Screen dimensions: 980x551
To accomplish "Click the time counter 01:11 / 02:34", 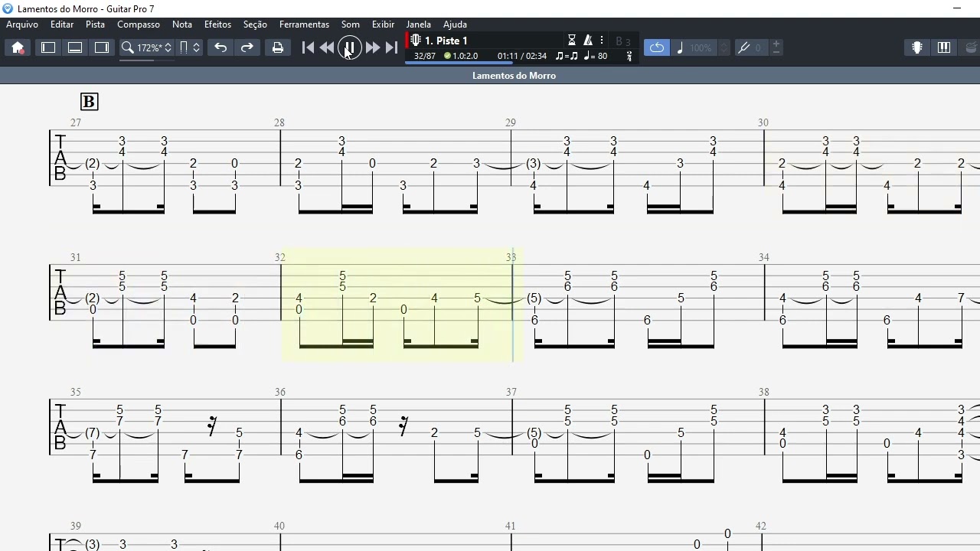I will coord(522,56).
